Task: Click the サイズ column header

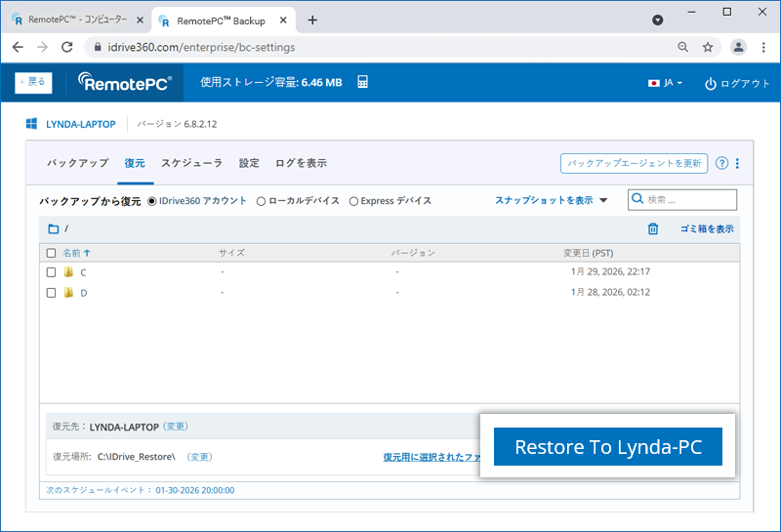Action: (231, 253)
